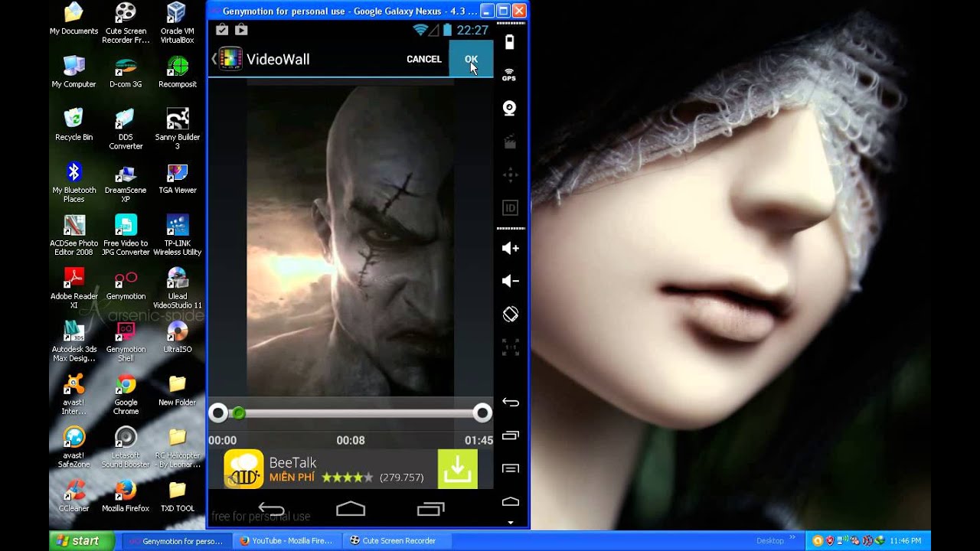
Task: Click Genymotion sidebar home button
Action: click(x=510, y=502)
